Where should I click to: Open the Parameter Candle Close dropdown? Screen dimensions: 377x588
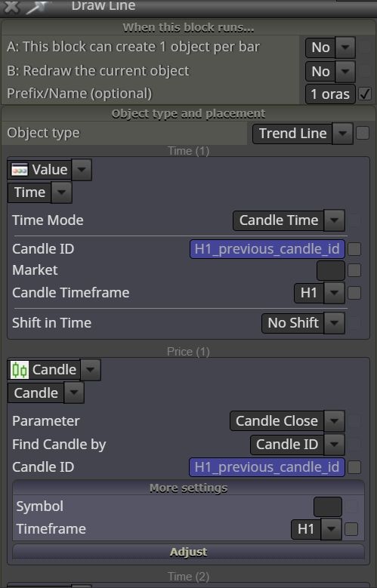[287, 421]
